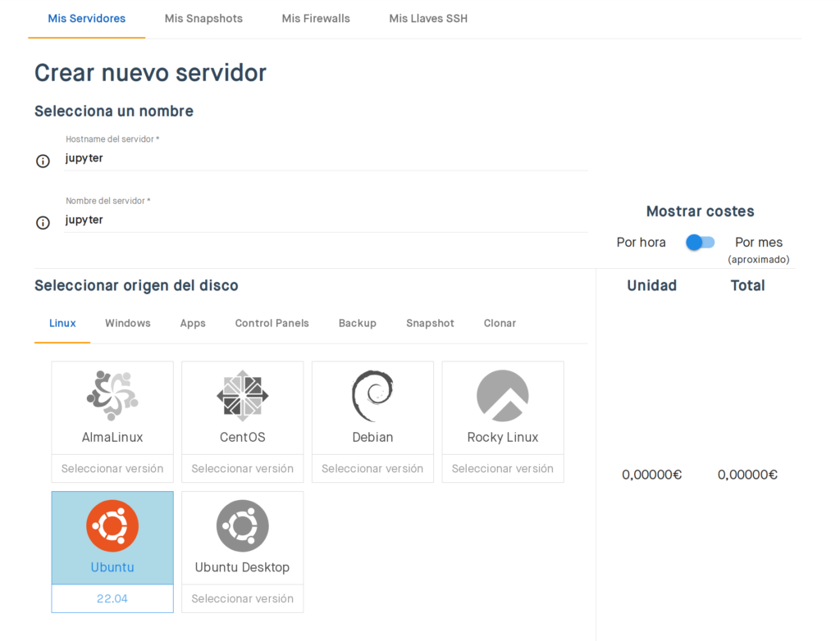This screenshot has height=641, width=840.
Task: Switch to Mis Servidores tab
Action: [87, 19]
